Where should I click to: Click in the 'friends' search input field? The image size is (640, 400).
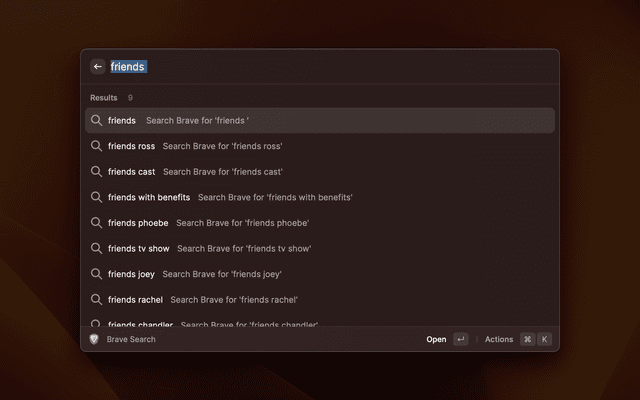pyautogui.click(x=300, y=67)
